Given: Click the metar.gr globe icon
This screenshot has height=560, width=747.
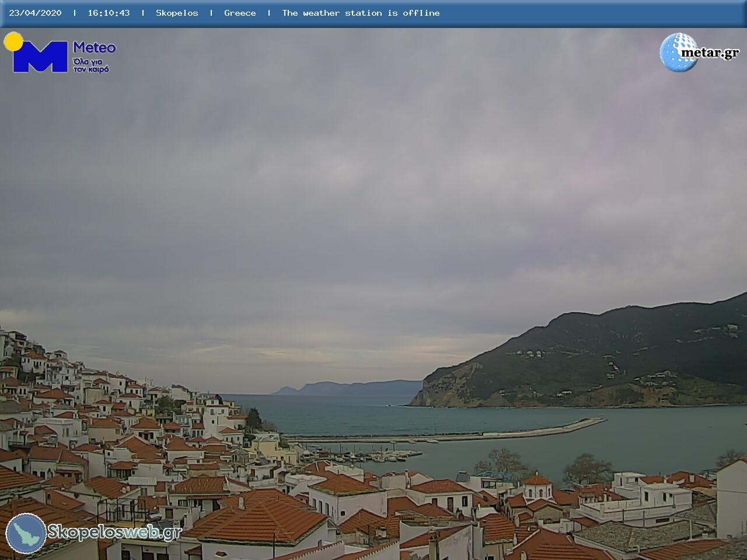Looking at the screenshot, I should 678,52.
